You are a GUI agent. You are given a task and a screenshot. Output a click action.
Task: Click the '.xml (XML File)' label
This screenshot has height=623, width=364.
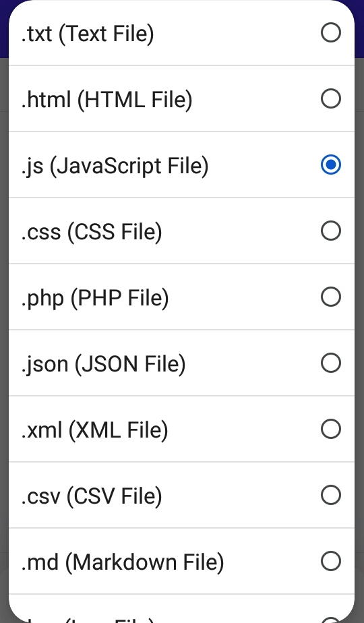point(94,430)
